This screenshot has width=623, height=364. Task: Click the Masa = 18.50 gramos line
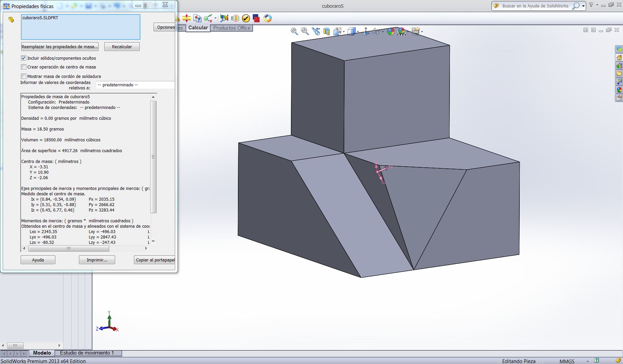coord(43,129)
